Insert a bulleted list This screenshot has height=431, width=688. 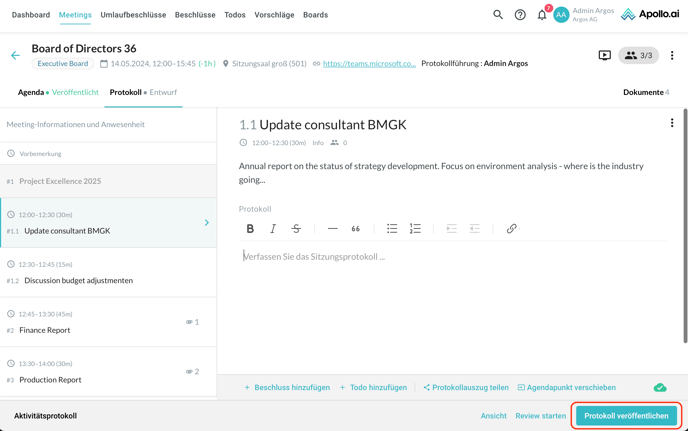tap(392, 229)
